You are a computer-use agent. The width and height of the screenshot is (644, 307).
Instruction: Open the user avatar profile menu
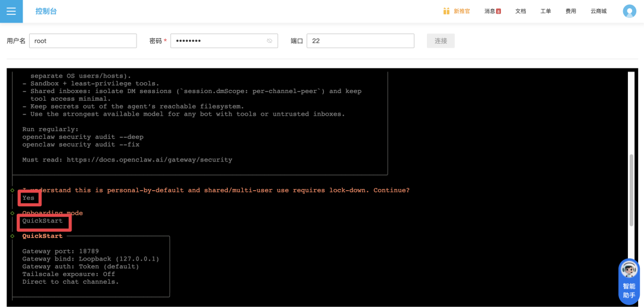click(629, 11)
